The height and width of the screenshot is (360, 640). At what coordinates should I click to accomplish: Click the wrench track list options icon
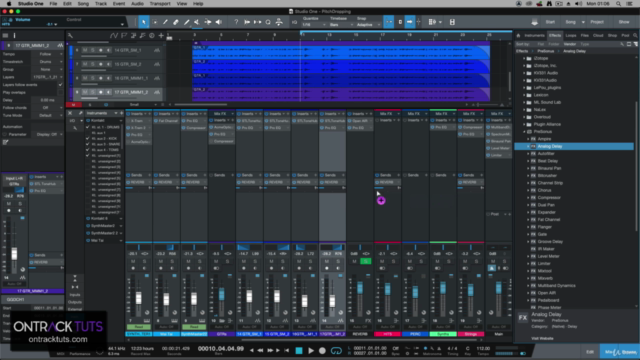70,36
